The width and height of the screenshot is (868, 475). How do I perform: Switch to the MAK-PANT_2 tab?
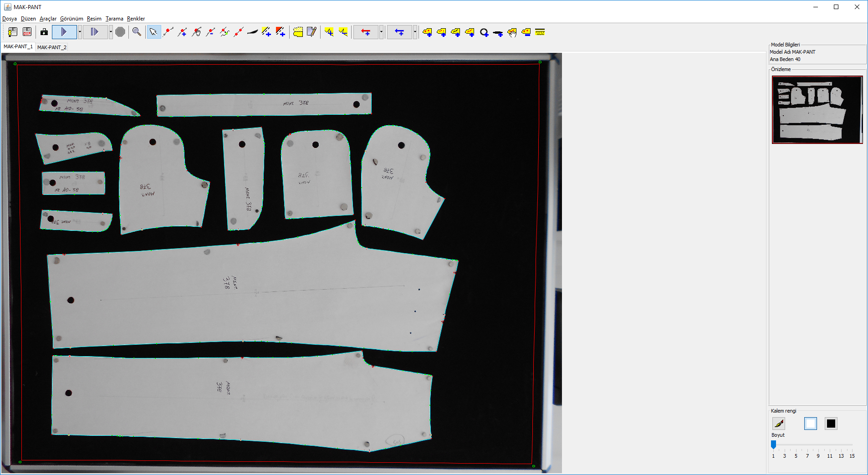click(52, 47)
